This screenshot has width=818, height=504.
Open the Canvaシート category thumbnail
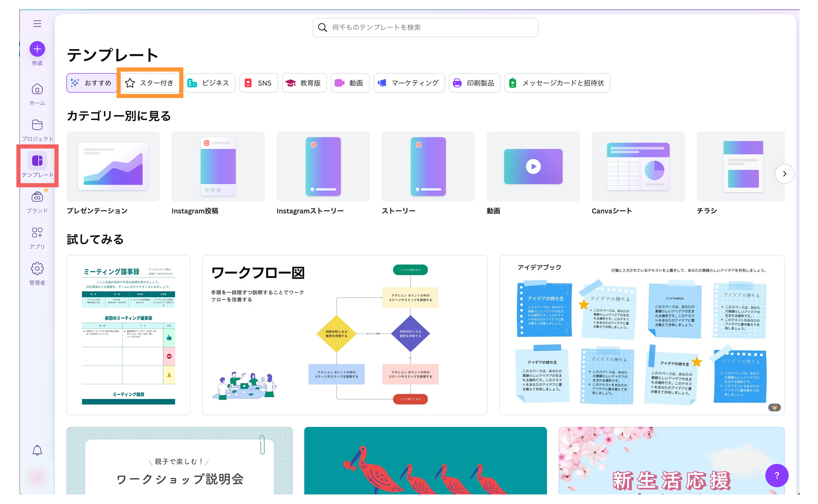(638, 167)
